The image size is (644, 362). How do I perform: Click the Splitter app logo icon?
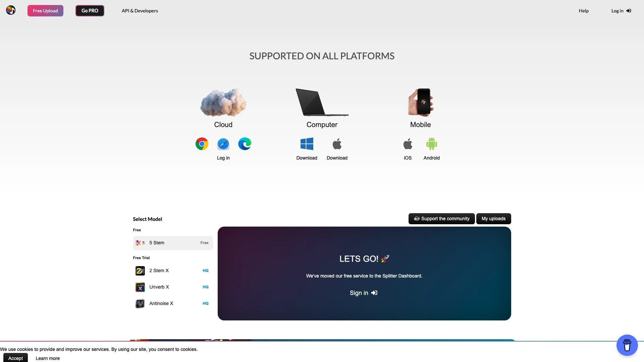(11, 10)
